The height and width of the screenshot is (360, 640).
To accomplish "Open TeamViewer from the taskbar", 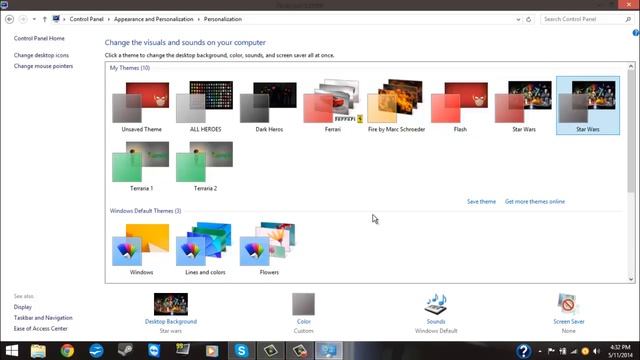I will pyautogui.click(x=154, y=351).
